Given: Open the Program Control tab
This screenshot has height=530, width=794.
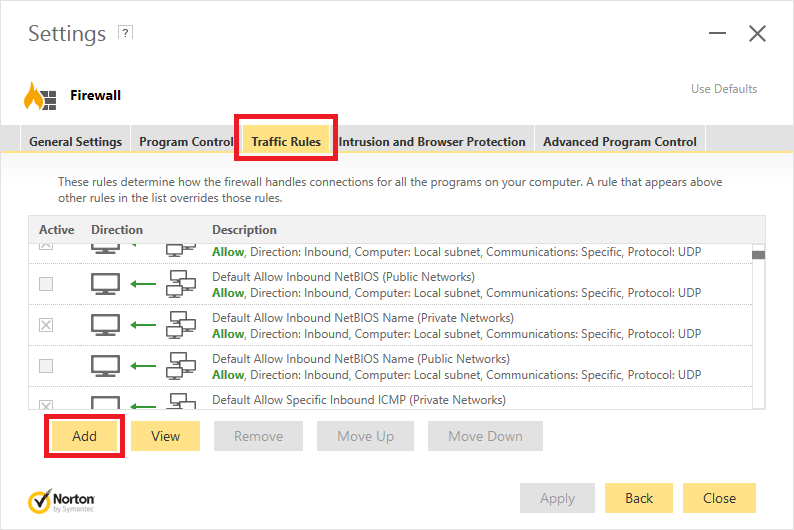Looking at the screenshot, I should click(185, 141).
